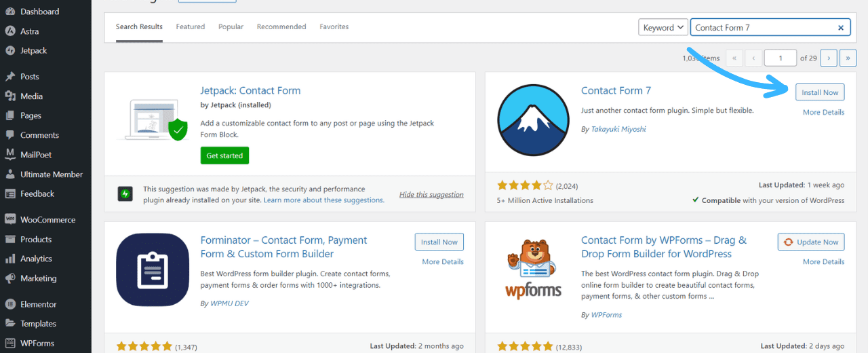Install Now for Contact Form 7

pos(820,92)
